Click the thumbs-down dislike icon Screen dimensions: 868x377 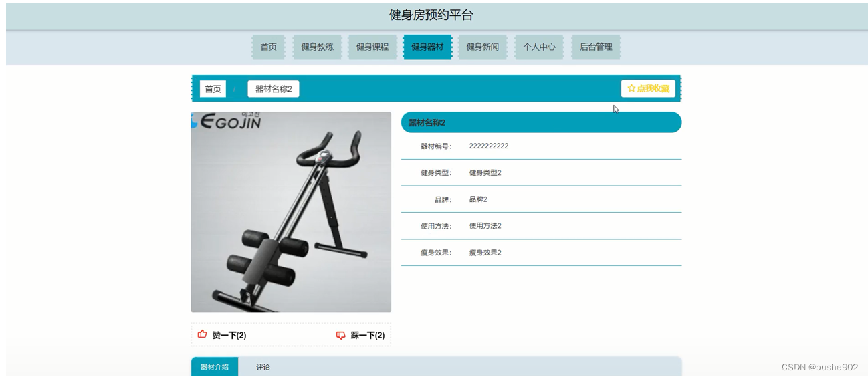point(341,335)
